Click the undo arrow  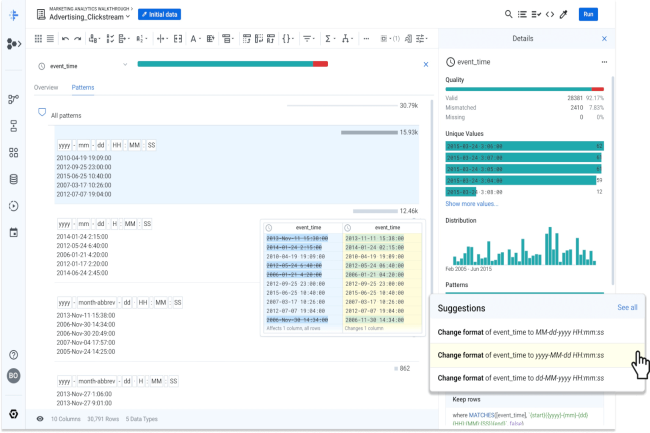(65, 39)
